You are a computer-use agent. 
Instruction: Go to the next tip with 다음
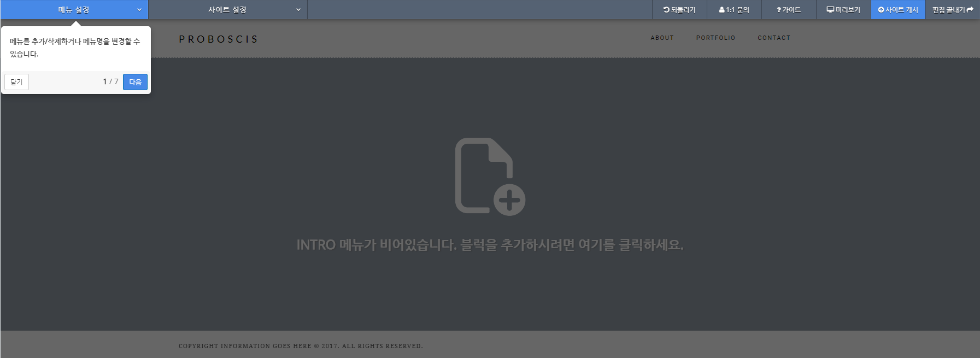tap(135, 82)
